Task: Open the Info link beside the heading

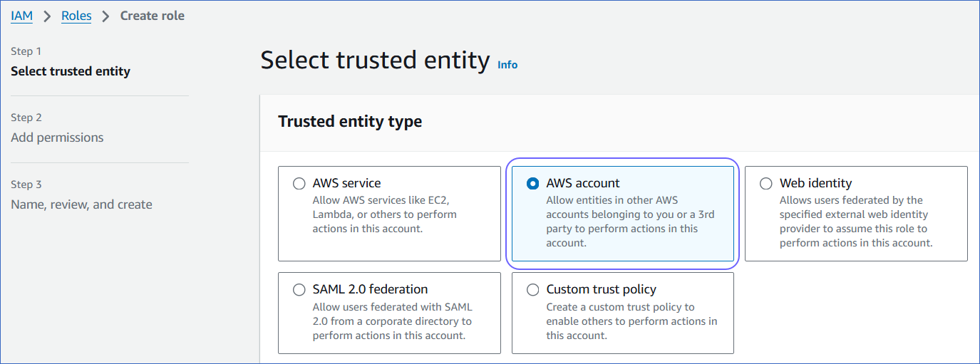Action: tap(507, 65)
